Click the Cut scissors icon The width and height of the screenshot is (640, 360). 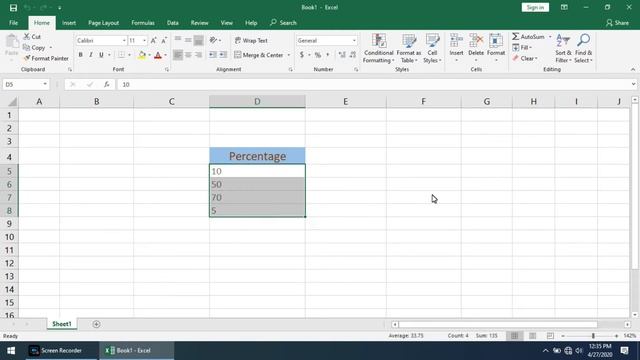tap(27, 37)
